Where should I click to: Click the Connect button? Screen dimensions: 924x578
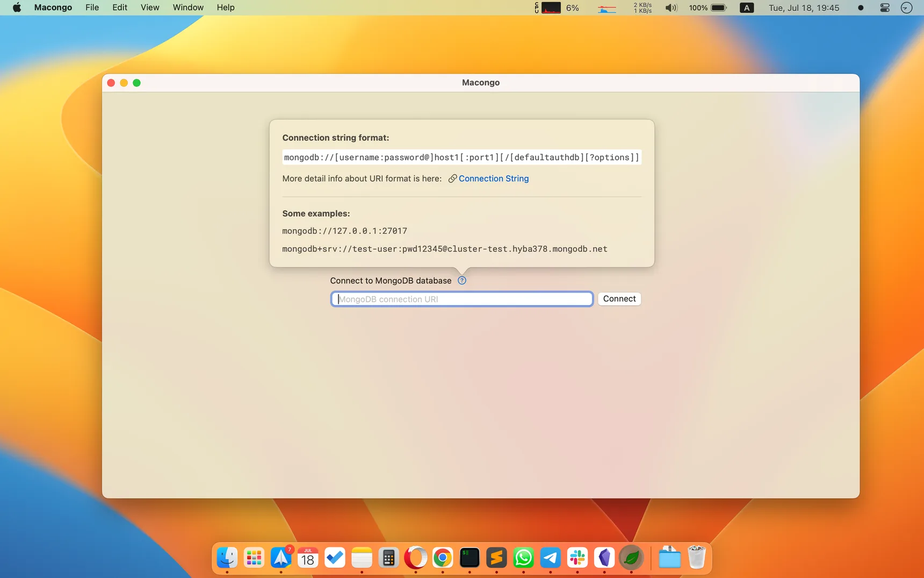(x=619, y=299)
